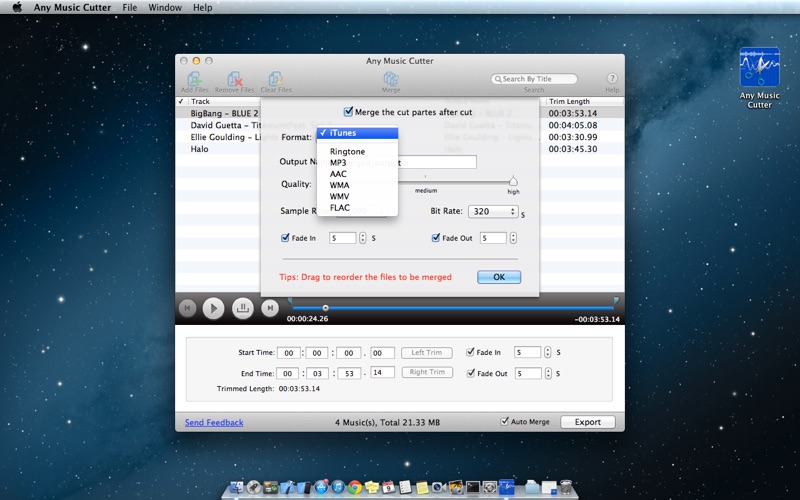Viewport: 800px width, 500px height.
Task: Toggle the Fade In checkbox in the merge dialog
Action: click(x=285, y=237)
